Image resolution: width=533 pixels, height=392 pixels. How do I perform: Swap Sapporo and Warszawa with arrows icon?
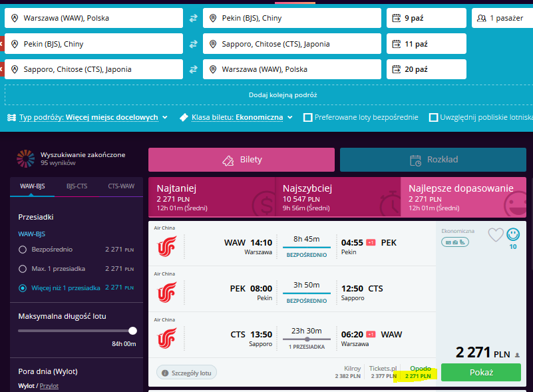click(x=193, y=69)
